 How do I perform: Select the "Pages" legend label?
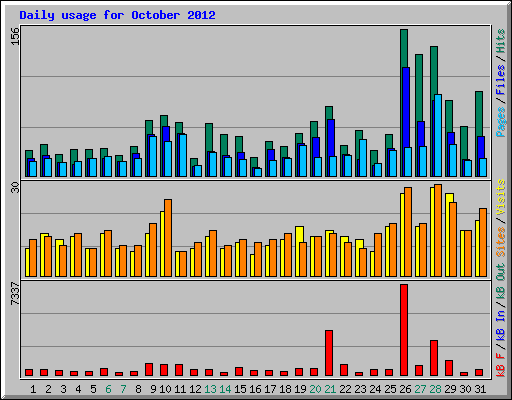coord(500,122)
